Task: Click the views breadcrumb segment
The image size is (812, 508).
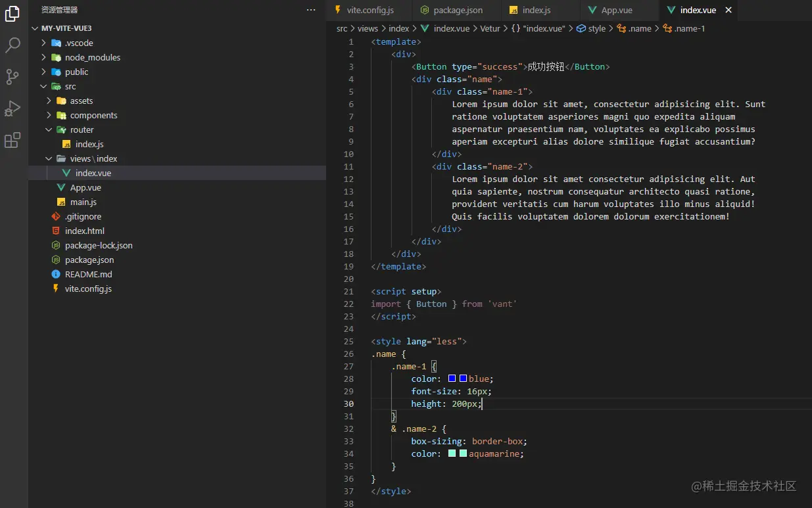Action: 368,28
